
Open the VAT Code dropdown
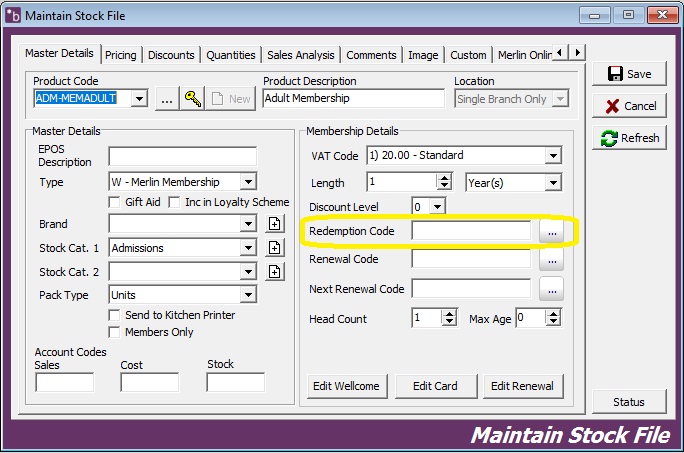click(553, 155)
